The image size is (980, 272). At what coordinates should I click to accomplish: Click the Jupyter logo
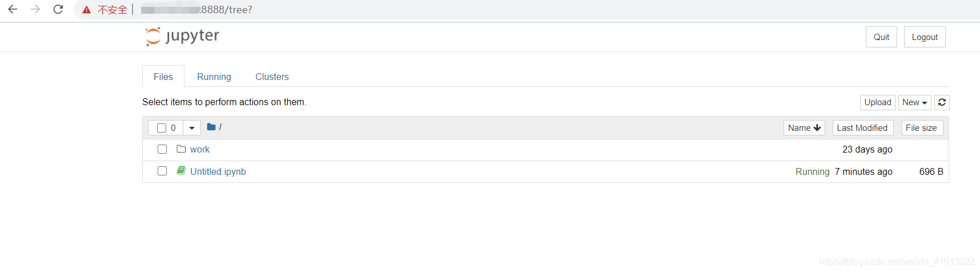182,37
